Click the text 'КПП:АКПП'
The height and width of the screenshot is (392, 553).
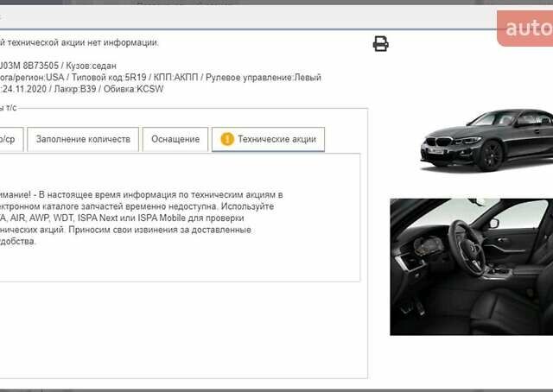pos(176,77)
